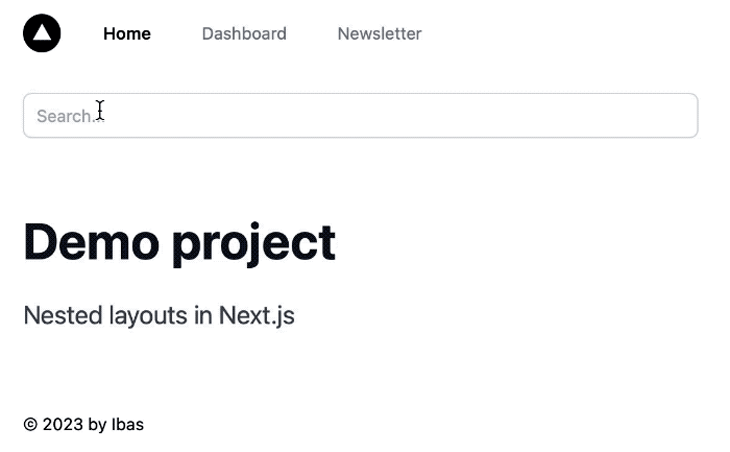Click the Search placeholder text
Image resolution: width=730 pixels, height=452 pixels.
pyautogui.click(x=65, y=116)
